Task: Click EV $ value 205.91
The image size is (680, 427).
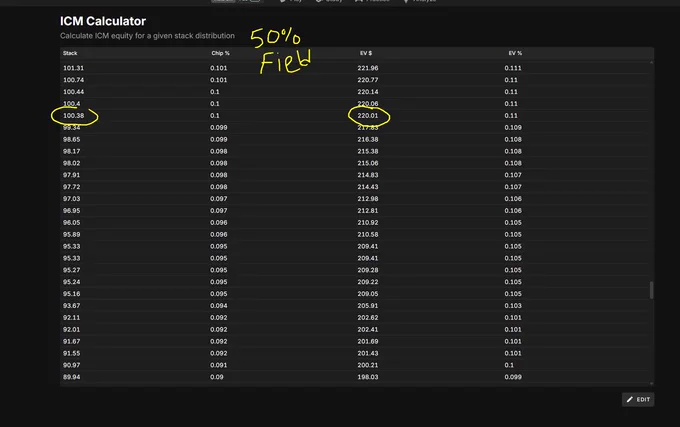Action: [x=368, y=306]
